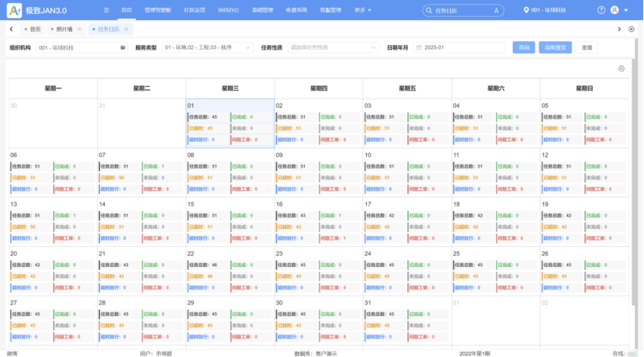Expand the 服务类型 dropdown

[206, 47]
